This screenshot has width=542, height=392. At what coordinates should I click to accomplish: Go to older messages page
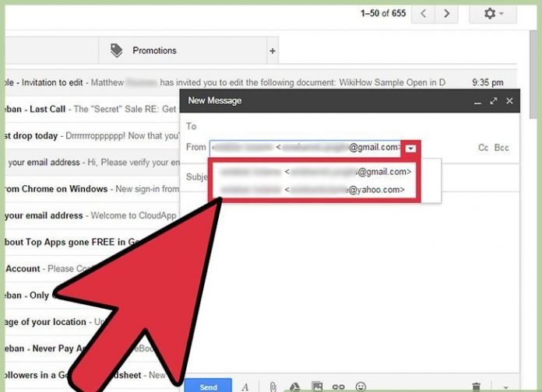[446, 14]
